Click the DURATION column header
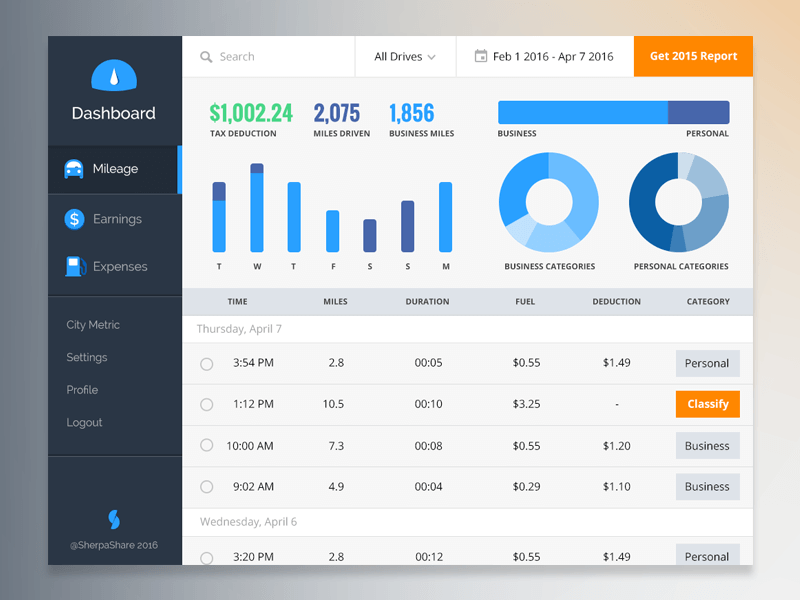 pyautogui.click(x=428, y=302)
